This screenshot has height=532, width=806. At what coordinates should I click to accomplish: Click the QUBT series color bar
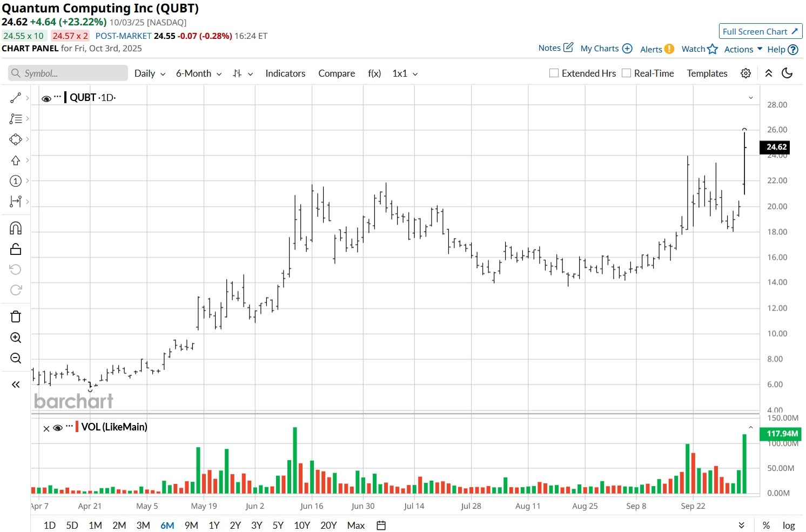click(65, 97)
